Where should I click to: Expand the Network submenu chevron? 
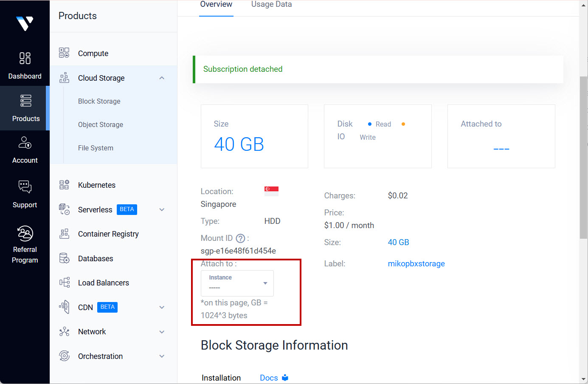point(162,332)
